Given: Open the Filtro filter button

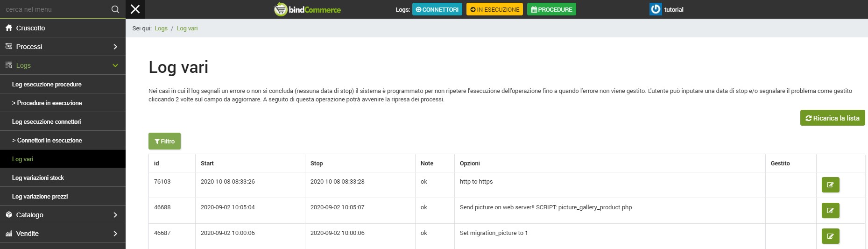Looking at the screenshot, I should (164, 142).
